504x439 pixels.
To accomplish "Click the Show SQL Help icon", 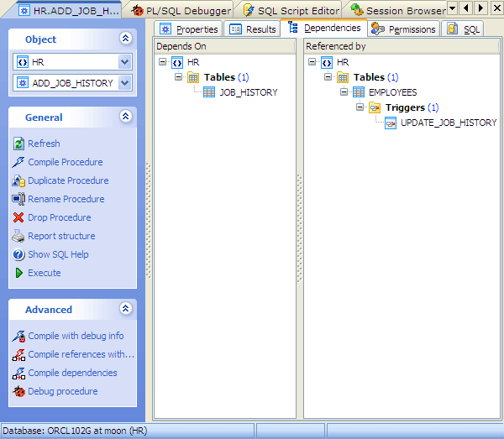I will coord(20,254).
